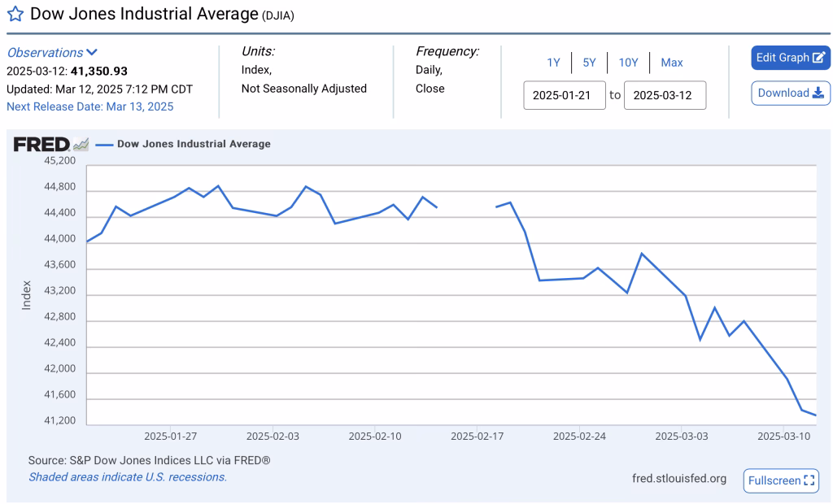Click the Units: label

click(258, 51)
